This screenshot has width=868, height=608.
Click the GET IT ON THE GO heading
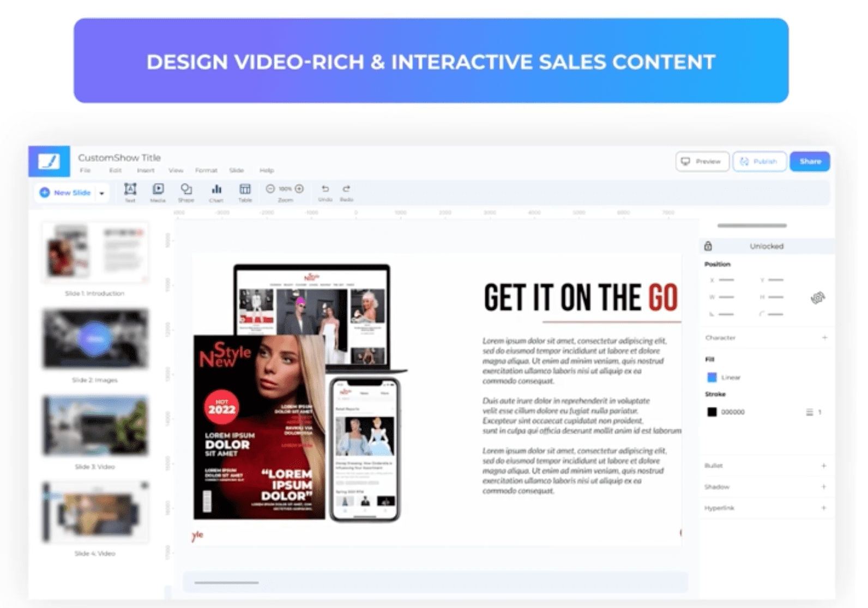(x=581, y=298)
